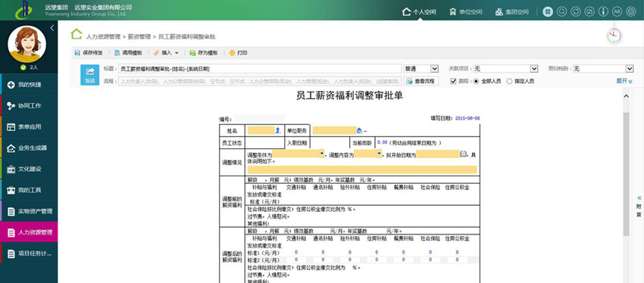Click the refresh icon in top bar
This screenshot has width=644, height=283.
[x=575, y=11]
